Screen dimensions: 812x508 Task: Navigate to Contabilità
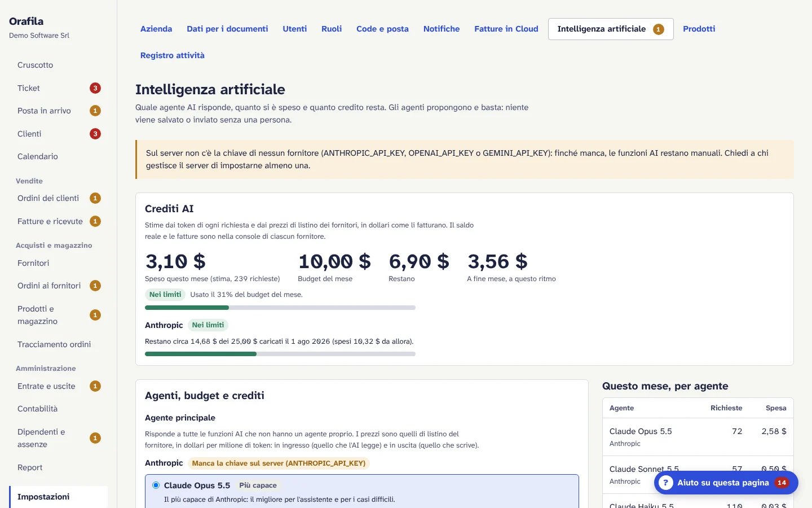click(x=59, y=409)
